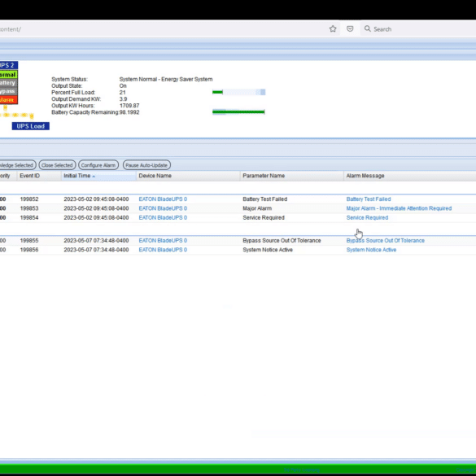Open the Pocket save icon
The height and width of the screenshot is (476, 476).
pyautogui.click(x=350, y=28)
